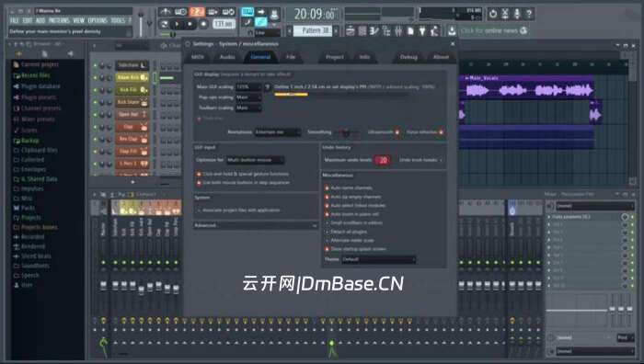The width and height of the screenshot is (644, 364).
Task: Click the help icon beside Main GUI scaling
Action: pos(268,87)
